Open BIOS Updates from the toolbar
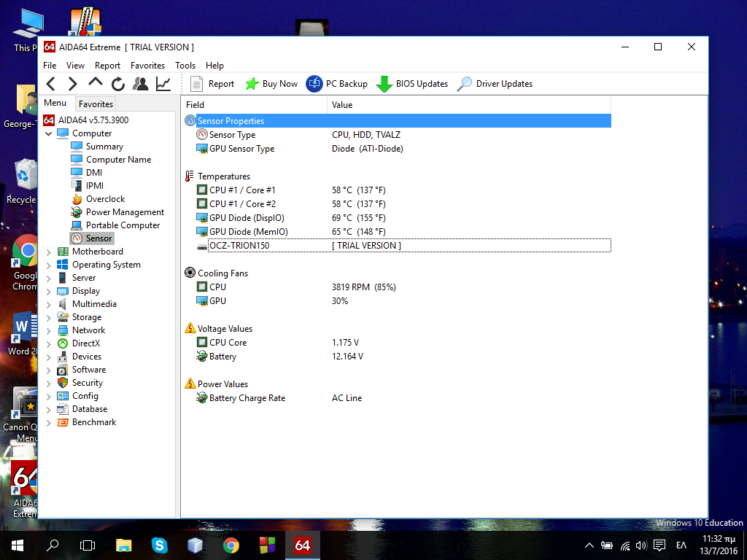 click(x=412, y=84)
